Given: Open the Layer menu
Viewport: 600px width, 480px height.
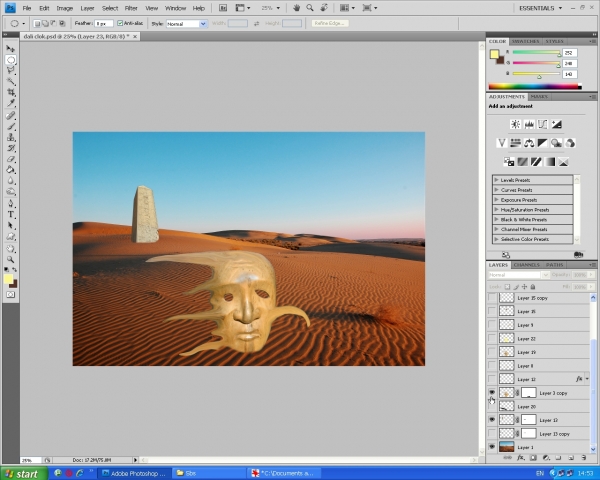Looking at the screenshot, I should coord(87,8).
